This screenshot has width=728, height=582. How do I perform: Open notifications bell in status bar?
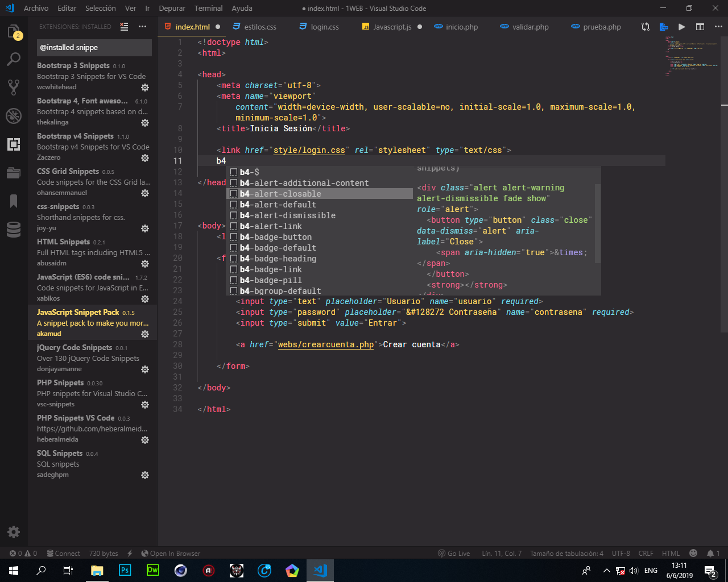(x=713, y=553)
